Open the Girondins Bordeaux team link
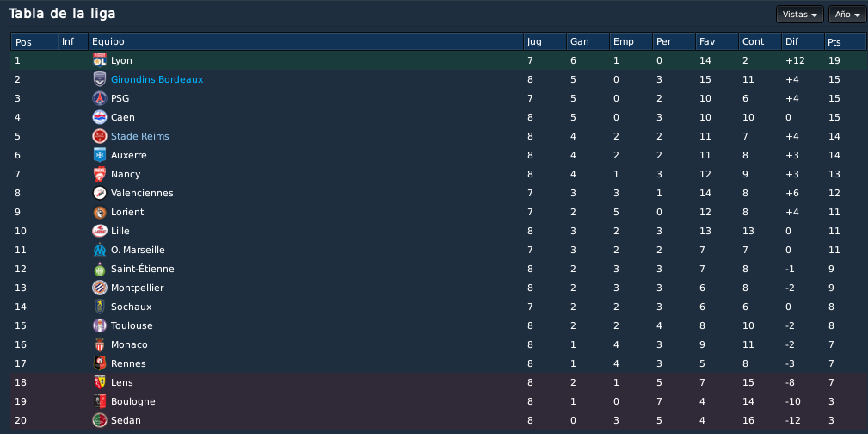 coord(157,79)
